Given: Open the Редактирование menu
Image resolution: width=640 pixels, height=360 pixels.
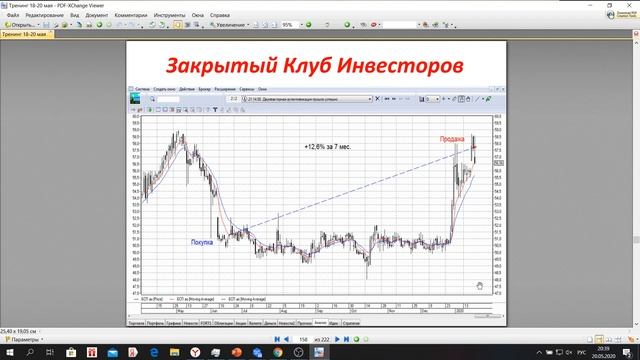Looking at the screenshot, I should coord(44,15).
